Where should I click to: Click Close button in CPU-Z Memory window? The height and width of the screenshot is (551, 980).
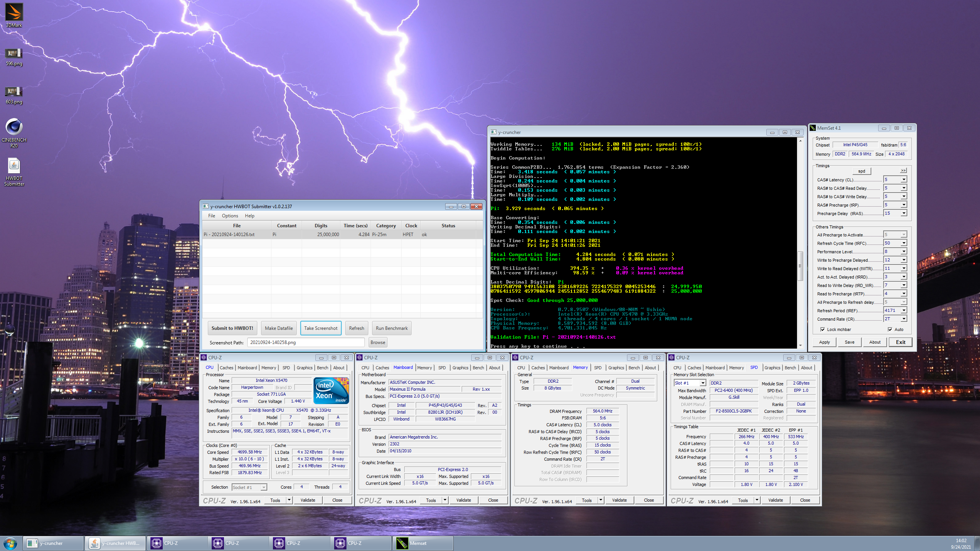coord(649,500)
